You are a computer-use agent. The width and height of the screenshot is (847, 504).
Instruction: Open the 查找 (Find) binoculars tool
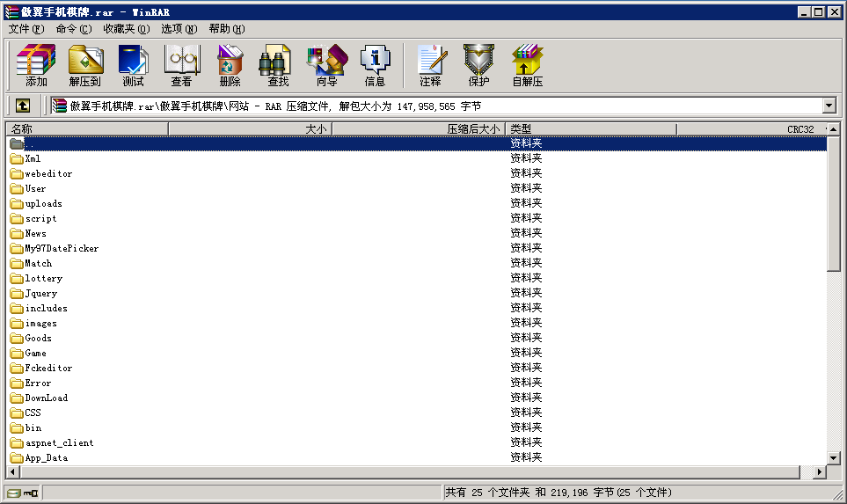click(x=278, y=65)
